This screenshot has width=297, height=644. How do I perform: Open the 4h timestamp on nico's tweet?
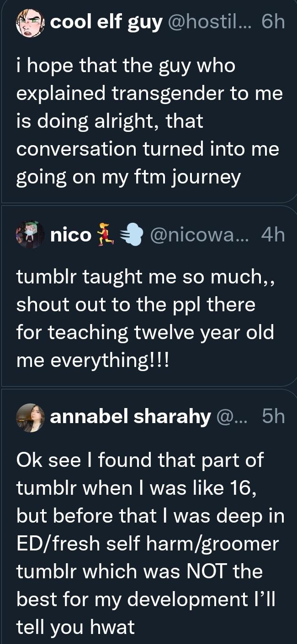tap(273, 236)
